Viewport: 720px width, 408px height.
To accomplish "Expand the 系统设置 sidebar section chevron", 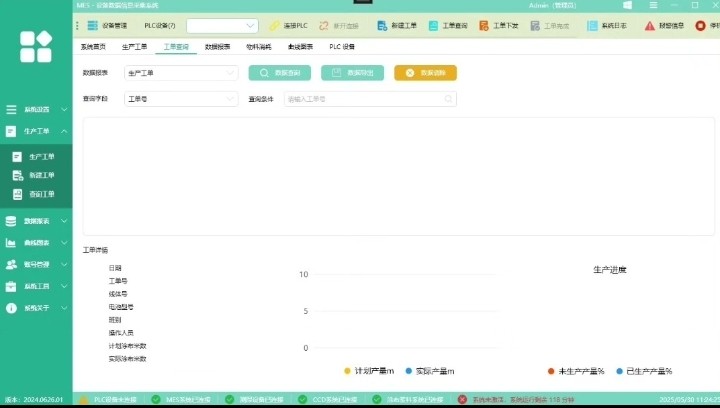I will coord(64,109).
